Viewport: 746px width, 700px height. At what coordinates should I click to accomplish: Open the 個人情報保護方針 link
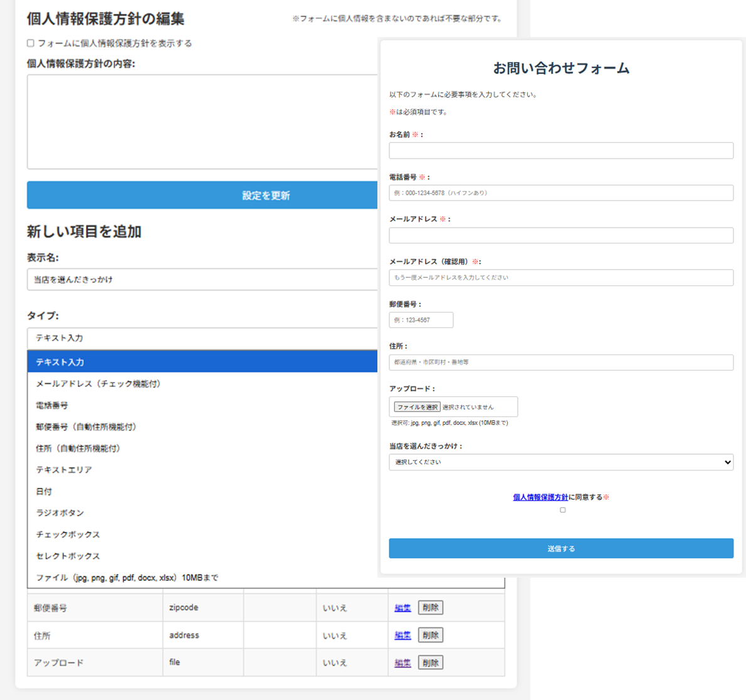[540, 497]
